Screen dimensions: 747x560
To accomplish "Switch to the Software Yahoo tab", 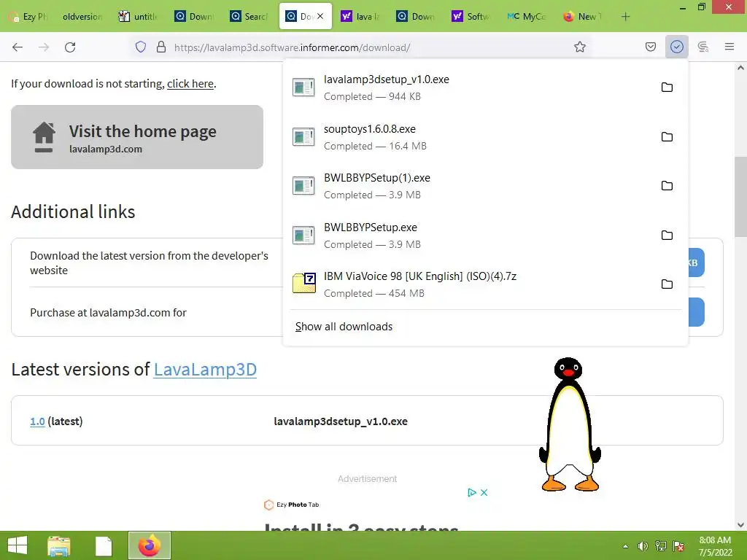I will (x=472, y=17).
